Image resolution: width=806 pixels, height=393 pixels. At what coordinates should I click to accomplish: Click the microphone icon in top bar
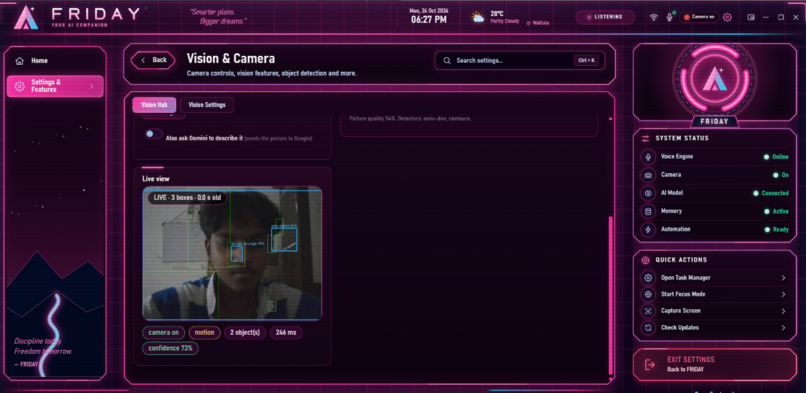pos(669,17)
